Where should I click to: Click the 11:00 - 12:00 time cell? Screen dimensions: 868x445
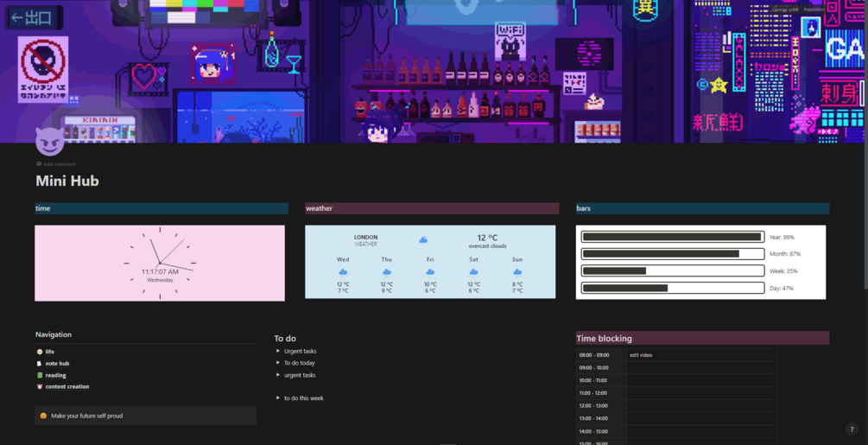point(601,393)
